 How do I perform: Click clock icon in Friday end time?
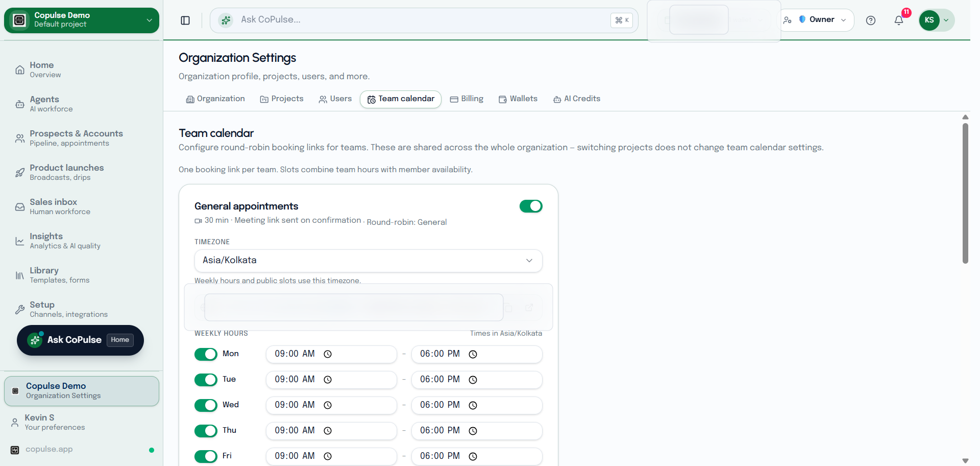click(473, 456)
